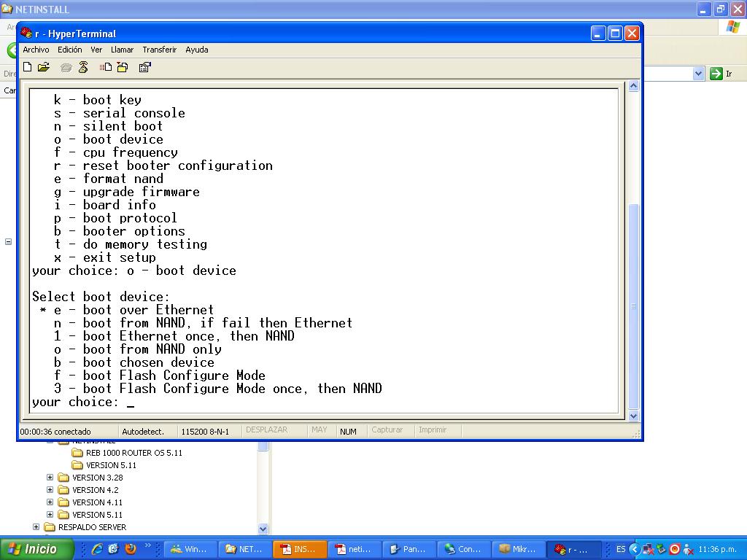747x560 pixels.
Task: Toggle the Capturar indicator in status bar
Action: (x=389, y=430)
